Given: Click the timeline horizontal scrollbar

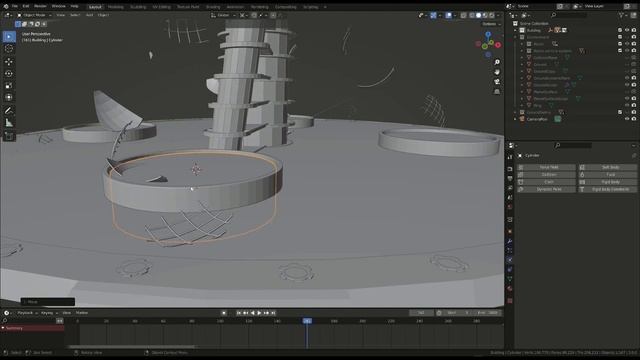Looking at the screenshot, I should pos(131,347).
